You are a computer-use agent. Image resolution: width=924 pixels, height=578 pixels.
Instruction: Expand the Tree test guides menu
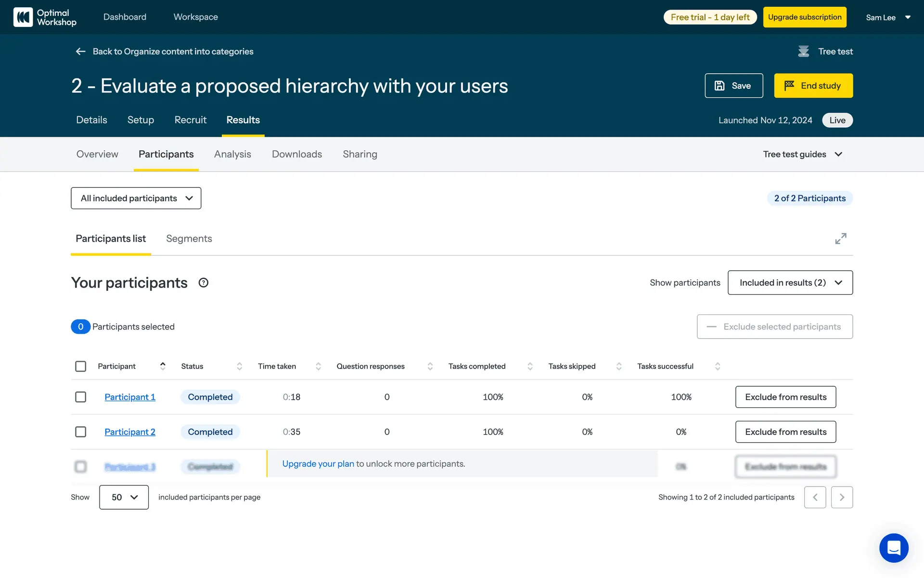click(x=802, y=154)
